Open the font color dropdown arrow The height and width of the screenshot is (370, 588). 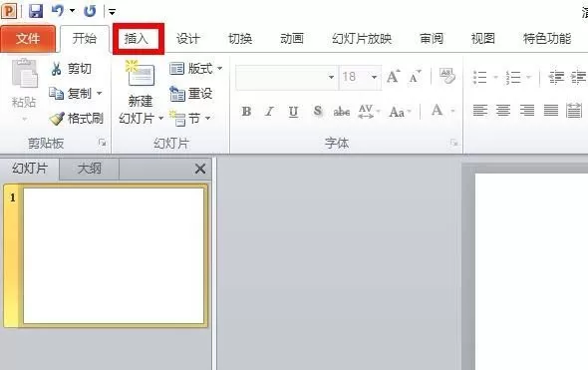(x=452, y=112)
